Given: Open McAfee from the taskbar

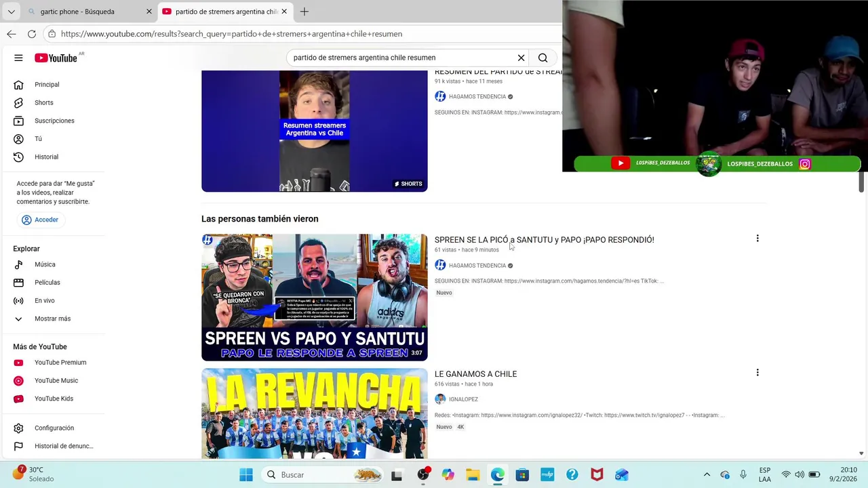Looking at the screenshot, I should pos(597,475).
